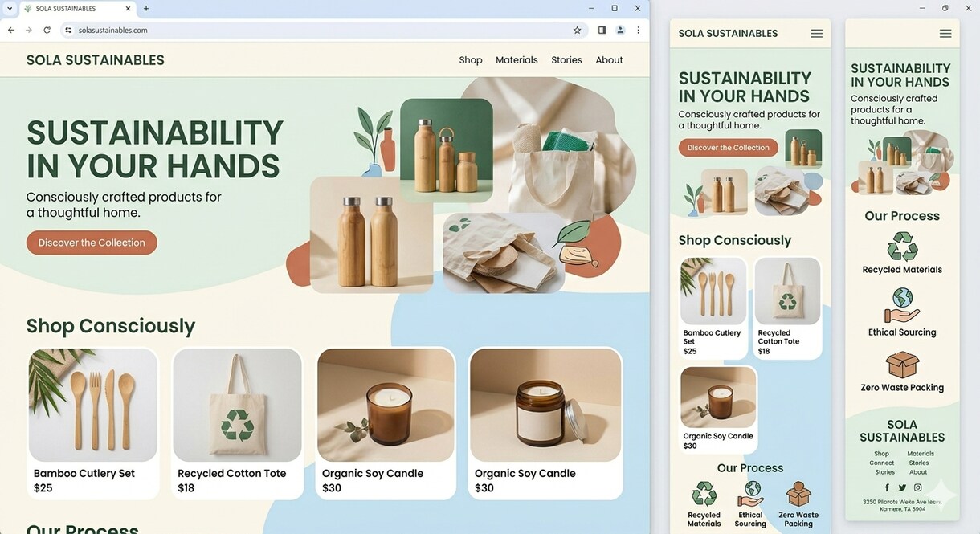Open Shop in the desktop site navigation
Viewport: 980px width, 534px height.
click(x=471, y=60)
